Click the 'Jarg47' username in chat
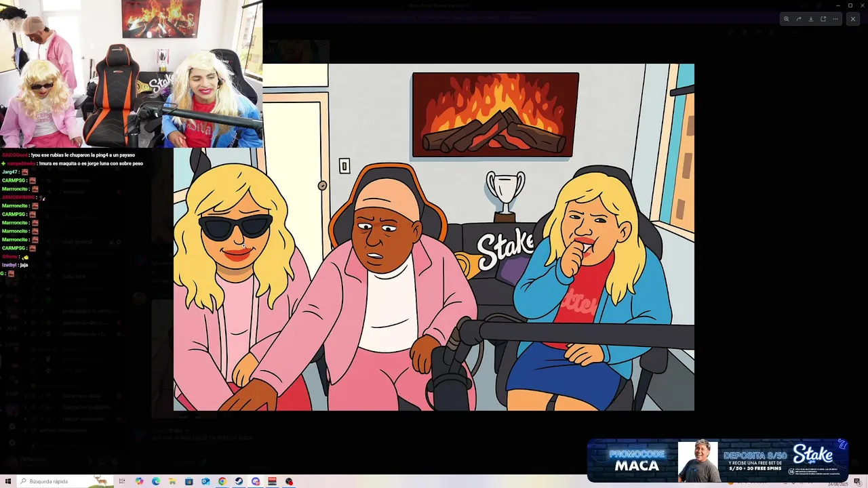This screenshot has height=488, width=868. [9, 172]
